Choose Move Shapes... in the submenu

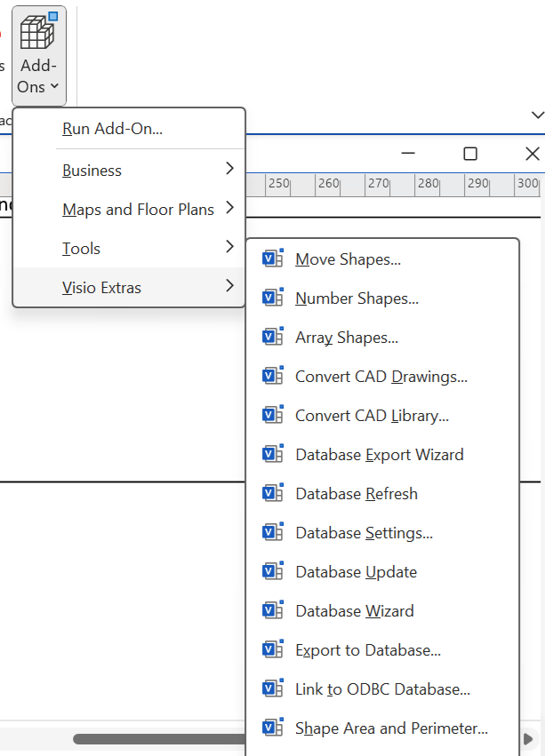click(383, 259)
